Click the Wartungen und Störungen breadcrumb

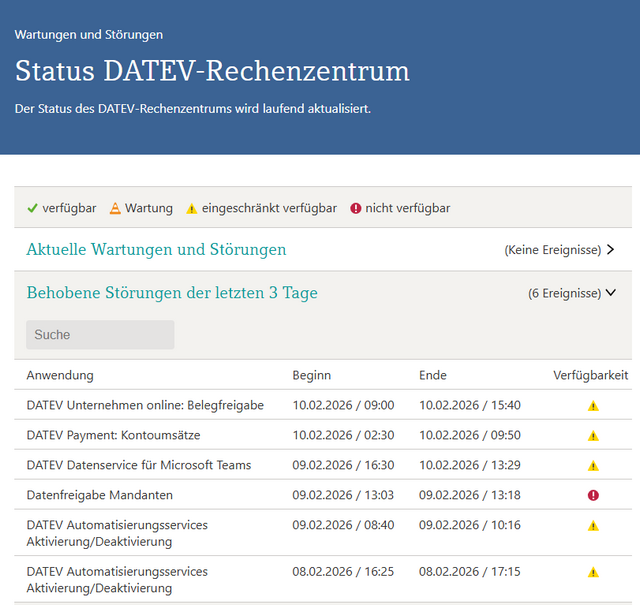(x=89, y=35)
